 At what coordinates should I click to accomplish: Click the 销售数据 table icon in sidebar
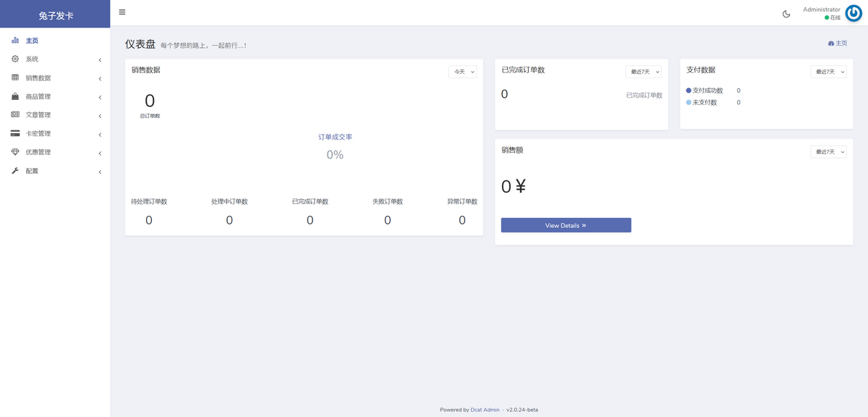point(15,77)
